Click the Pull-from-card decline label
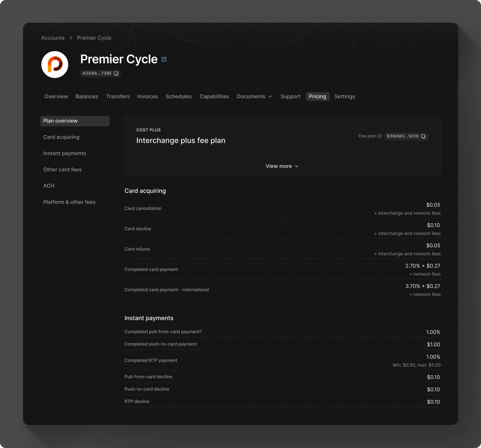The height and width of the screenshot is (448, 481). [x=148, y=377]
